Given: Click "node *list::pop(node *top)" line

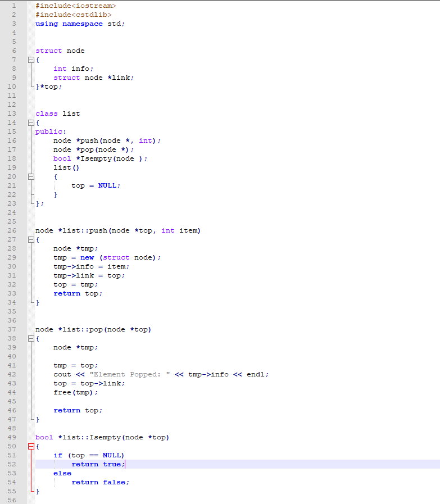Looking at the screenshot, I should click(x=93, y=329).
